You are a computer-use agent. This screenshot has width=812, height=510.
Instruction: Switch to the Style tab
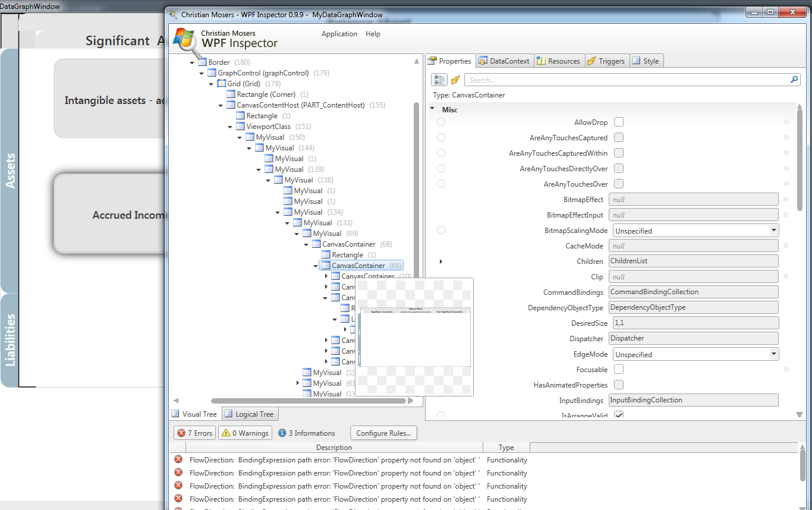646,61
